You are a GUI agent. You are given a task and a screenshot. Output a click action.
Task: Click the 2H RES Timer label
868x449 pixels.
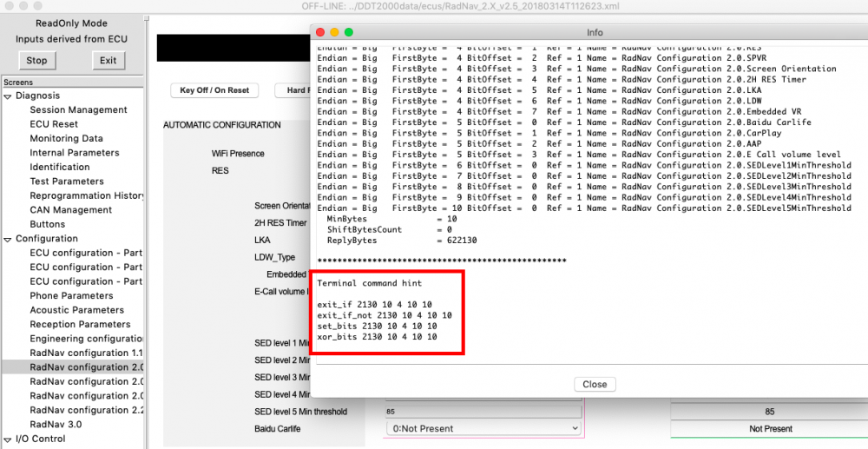[280, 223]
